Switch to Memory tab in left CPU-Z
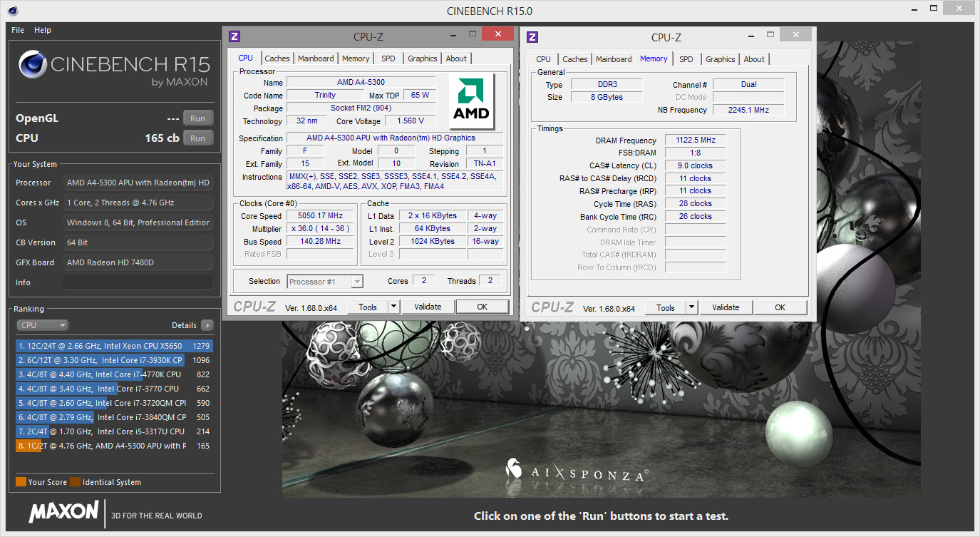This screenshot has height=537, width=980. coord(356,58)
